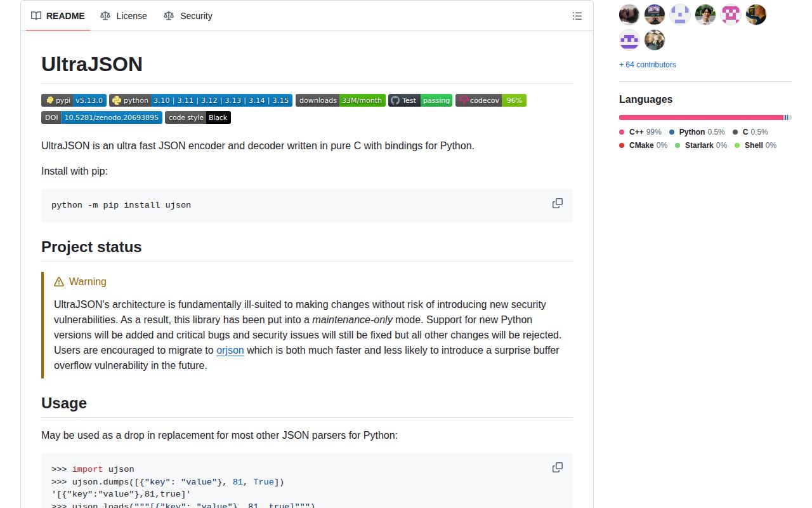This screenshot has height=508, width=812.
Task: Click the UltraJSON heading
Action: 92,64
